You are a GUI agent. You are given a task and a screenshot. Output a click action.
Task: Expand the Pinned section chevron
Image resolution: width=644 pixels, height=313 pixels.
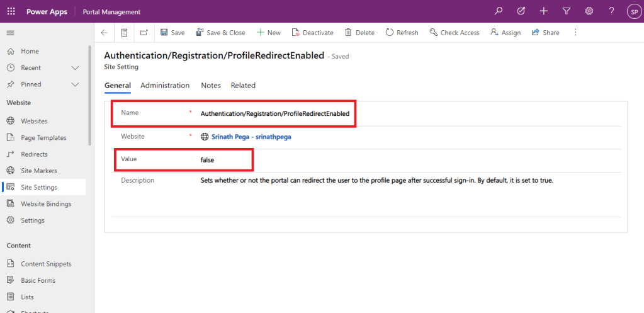tap(75, 84)
